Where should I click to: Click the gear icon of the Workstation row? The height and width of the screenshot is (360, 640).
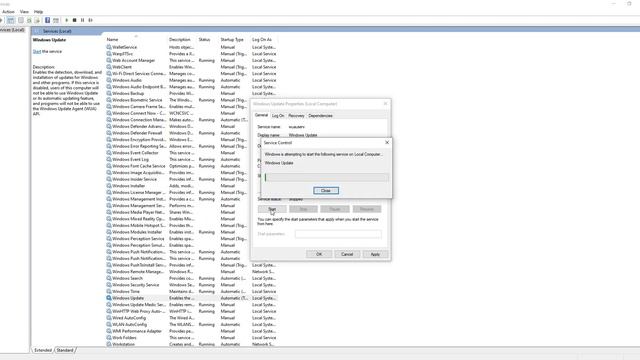109,344
